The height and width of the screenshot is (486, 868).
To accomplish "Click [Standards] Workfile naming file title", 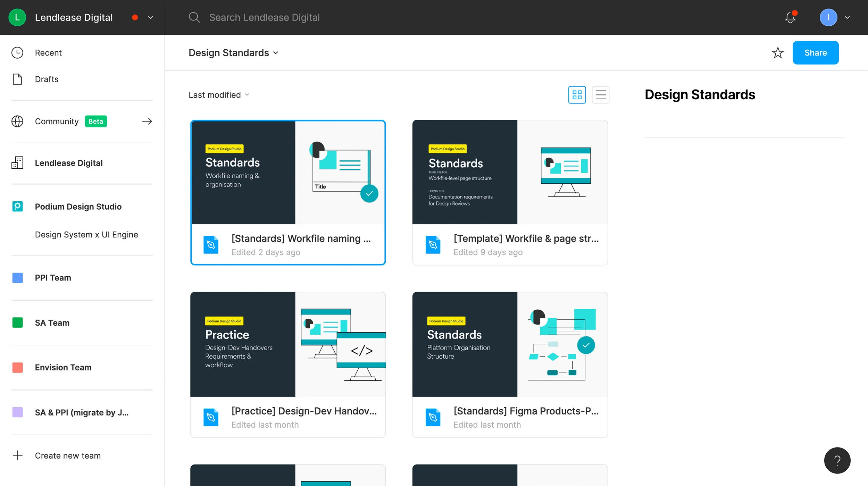I will pyautogui.click(x=301, y=238).
